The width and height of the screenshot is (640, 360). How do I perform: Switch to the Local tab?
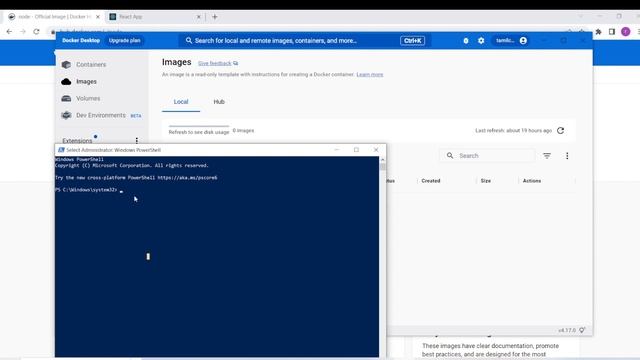(x=181, y=102)
